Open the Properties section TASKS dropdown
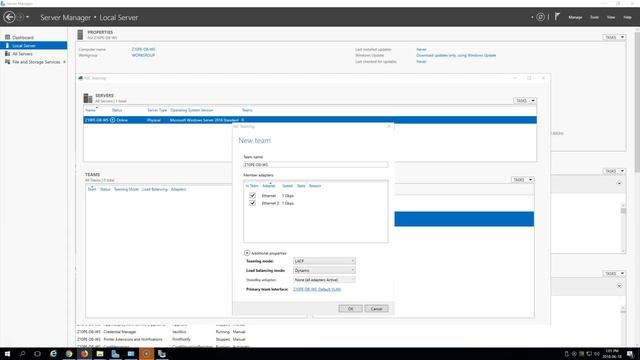This screenshot has width=640, height=360. tap(614, 37)
